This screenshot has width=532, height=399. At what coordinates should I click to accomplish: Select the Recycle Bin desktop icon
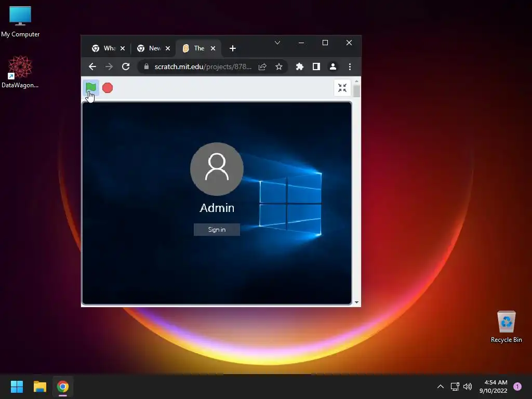(506, 326)
